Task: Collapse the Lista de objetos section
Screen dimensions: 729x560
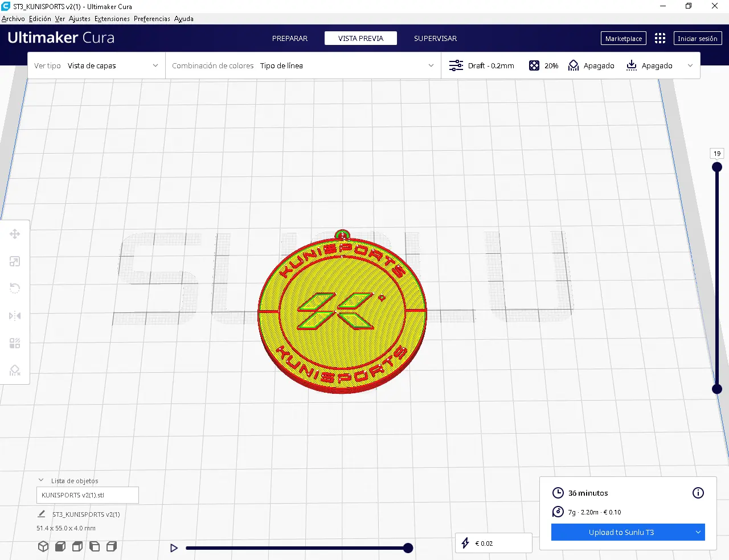Action: pyautogui.click(x=41, y=480)
